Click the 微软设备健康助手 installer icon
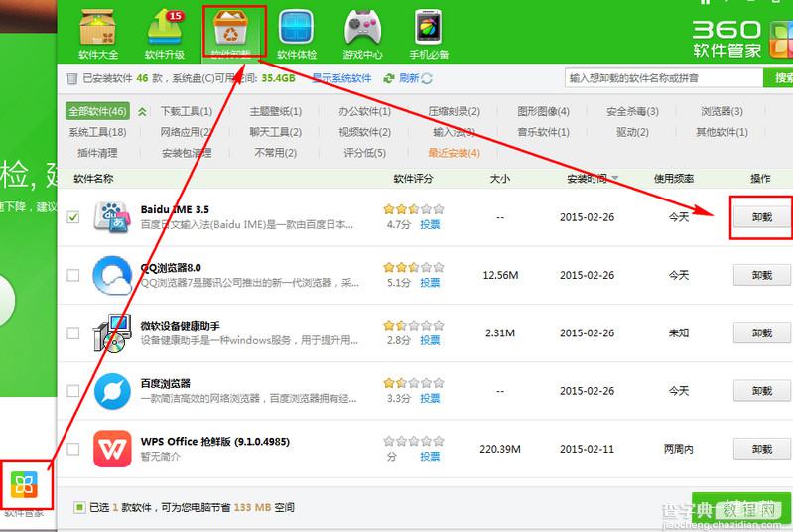Image resolution: width=793 pixels, height=532 pixels. 112,333
